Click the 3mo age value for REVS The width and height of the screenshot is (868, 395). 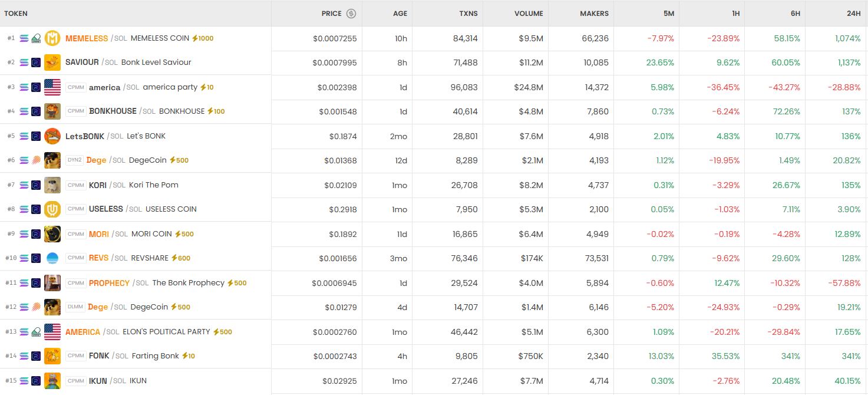399,258
